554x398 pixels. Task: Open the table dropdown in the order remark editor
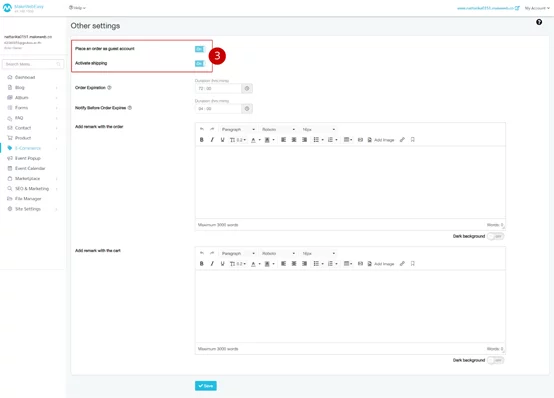[x=348, y=140]
